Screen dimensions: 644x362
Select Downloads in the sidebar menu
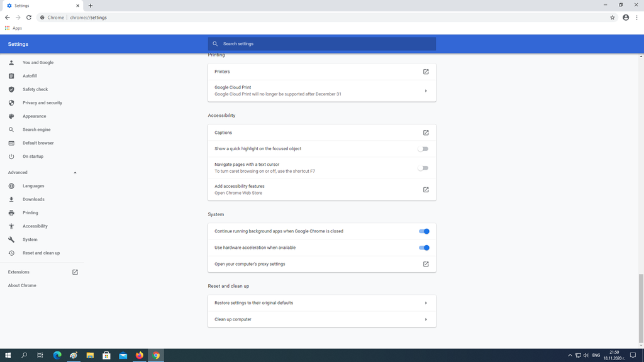(33, 199)
